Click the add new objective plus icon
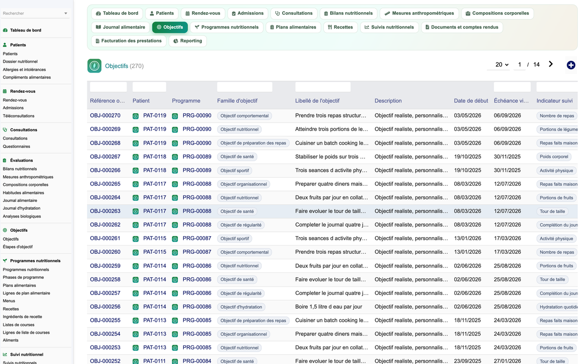This screenshot has height=364, width=588. 571,65
